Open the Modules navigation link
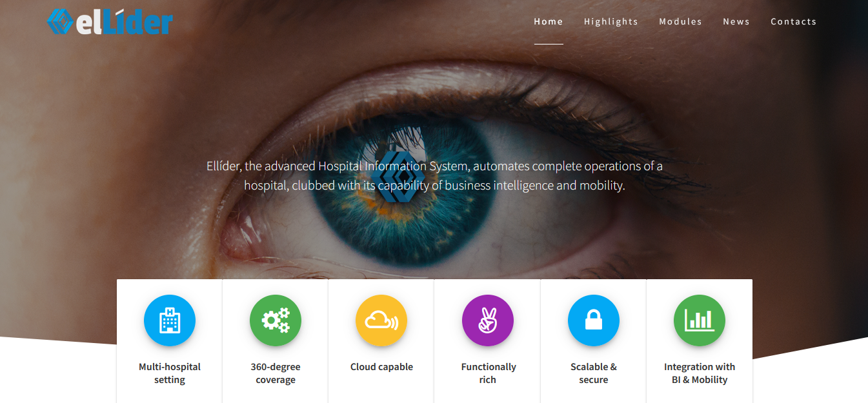868x403 pixels. click(680, 21)
